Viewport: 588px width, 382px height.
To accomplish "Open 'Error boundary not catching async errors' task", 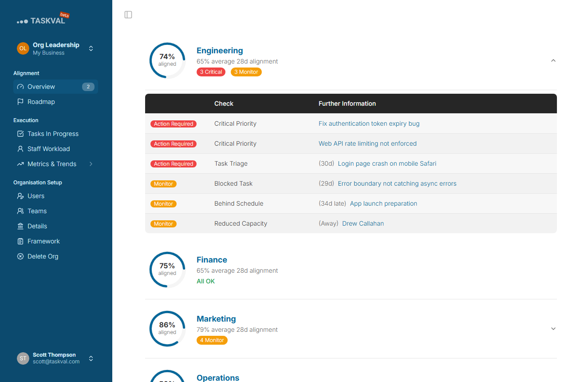I will [397, 183].
